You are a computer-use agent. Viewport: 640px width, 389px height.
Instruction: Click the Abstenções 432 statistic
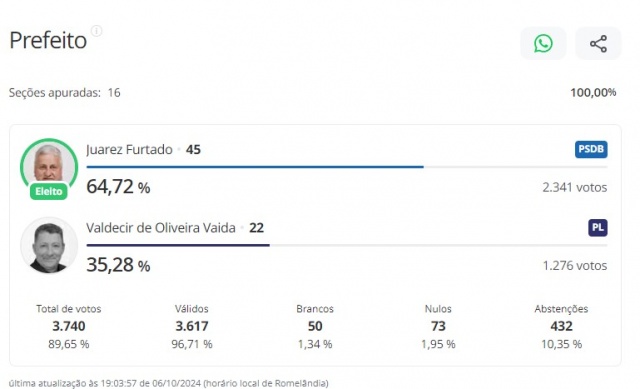[561, 327]
